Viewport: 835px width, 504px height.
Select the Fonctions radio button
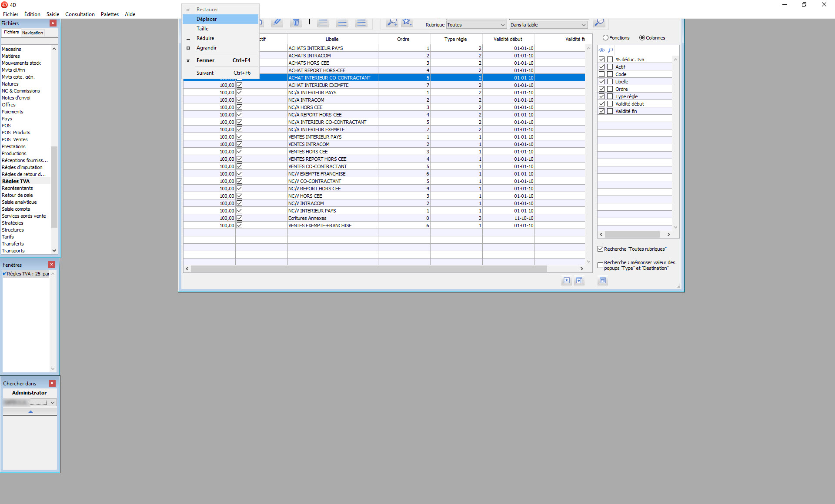click(605, 38)
